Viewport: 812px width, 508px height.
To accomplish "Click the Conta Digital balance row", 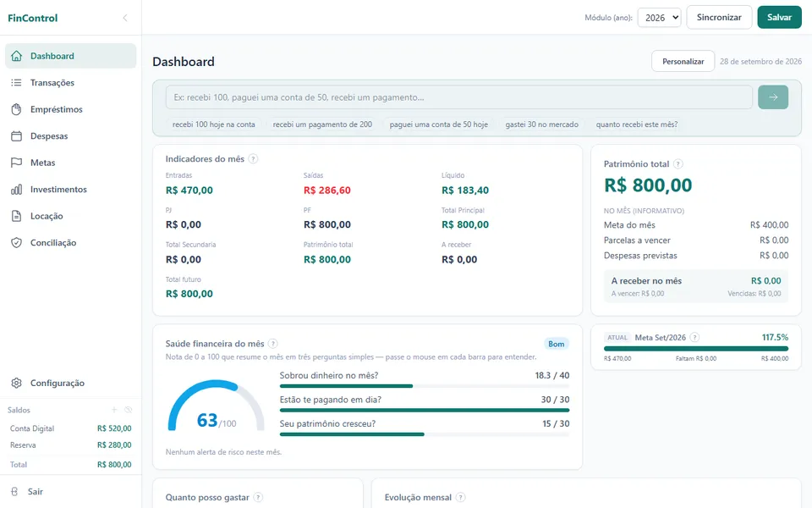I will coord(70,428).
